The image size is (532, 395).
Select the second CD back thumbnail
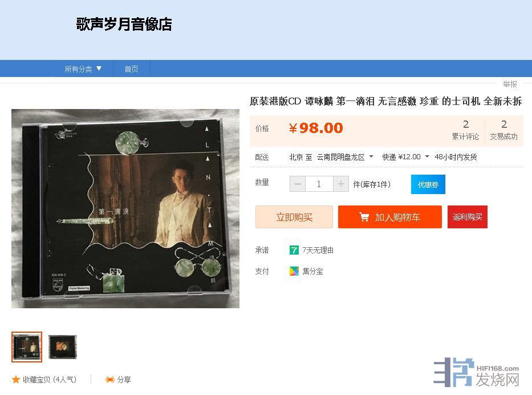[62, 347]
